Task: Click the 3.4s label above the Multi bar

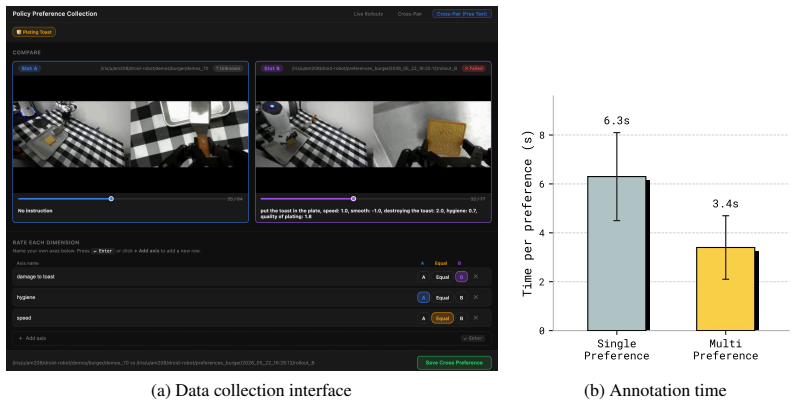Action: [725, 204]
